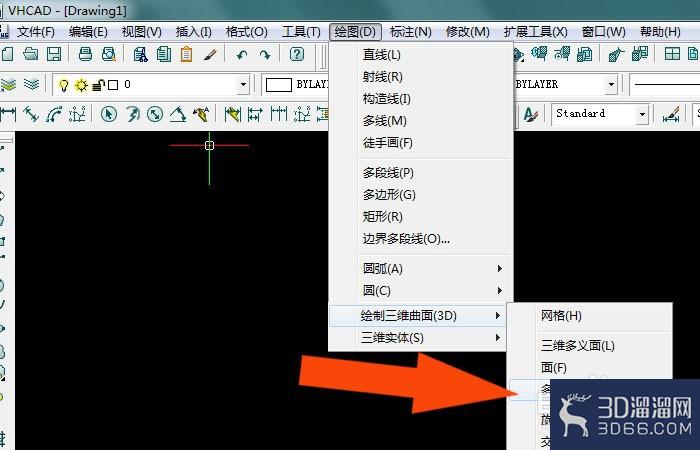
Task: Select the diameter dimension tool
Action: [x=155, y=115]
